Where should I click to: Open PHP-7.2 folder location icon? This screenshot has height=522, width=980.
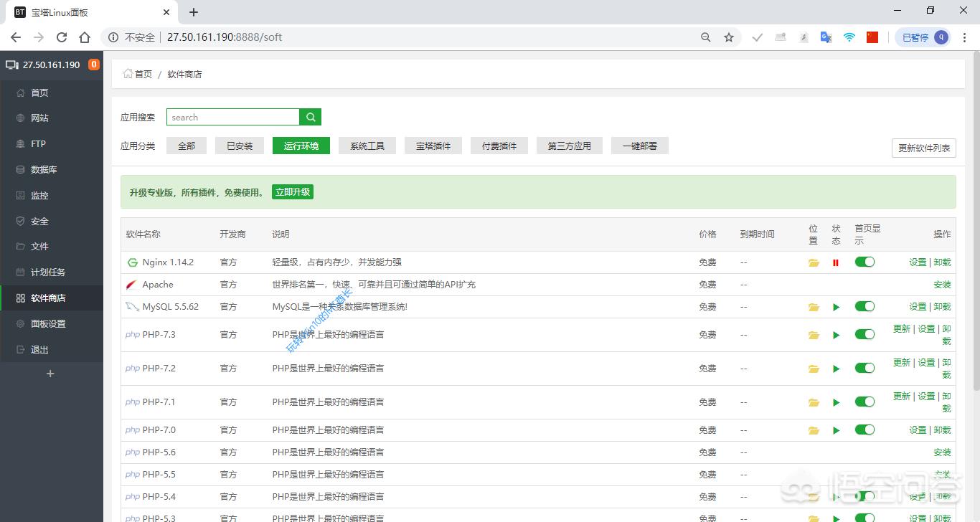[814, 369]
